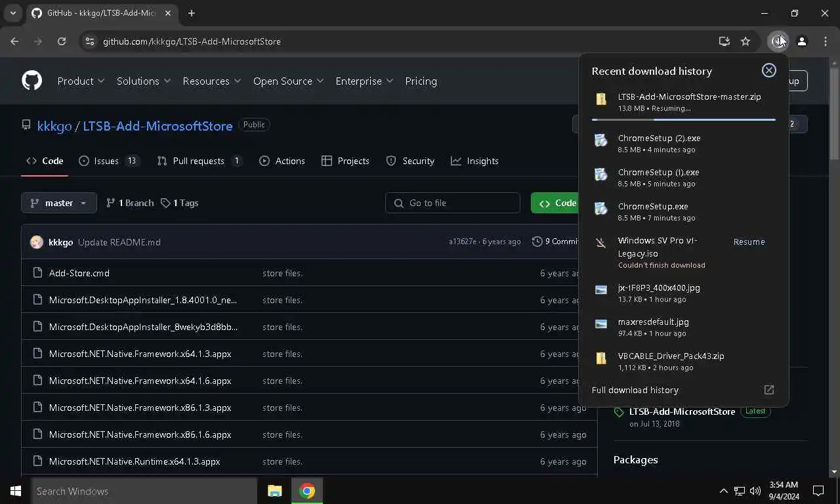The width and height of the screenshot is (840, 504).
Task: Switch to the Code tab
Action: pyautogui.click(x=45, y=161)
